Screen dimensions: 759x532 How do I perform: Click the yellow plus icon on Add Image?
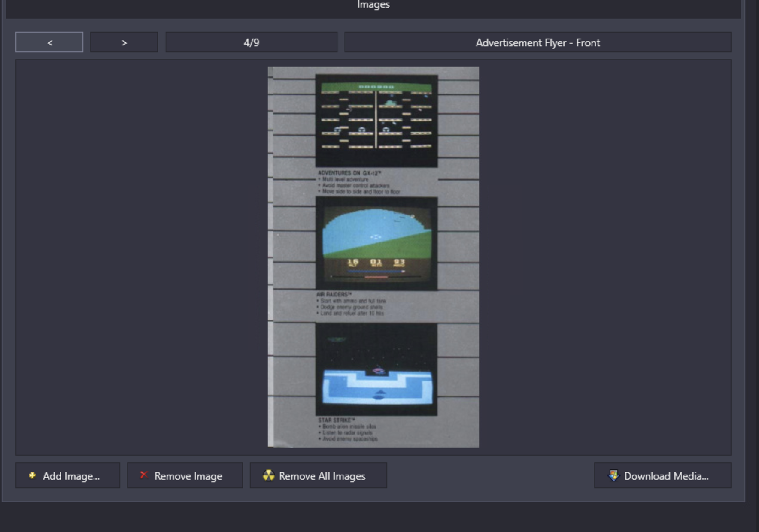pos(32,475)
